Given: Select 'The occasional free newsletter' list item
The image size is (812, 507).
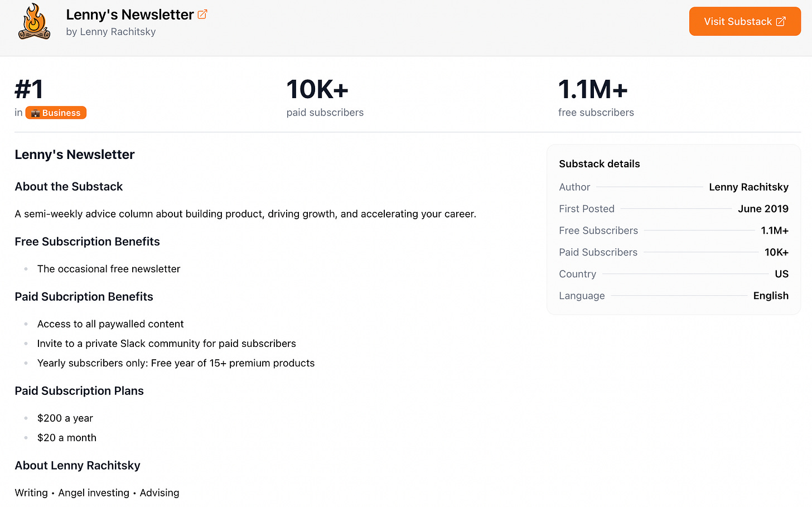Looking at the screenshot, I should point(109,269).
